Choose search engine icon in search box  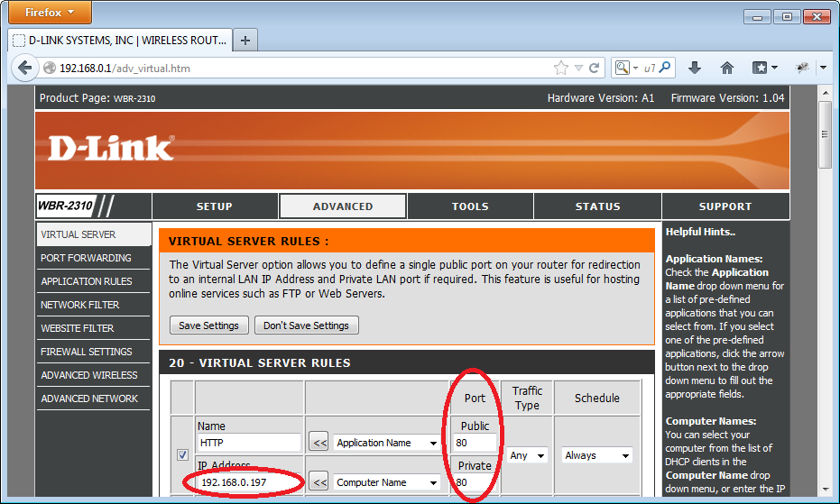point(622,68)
